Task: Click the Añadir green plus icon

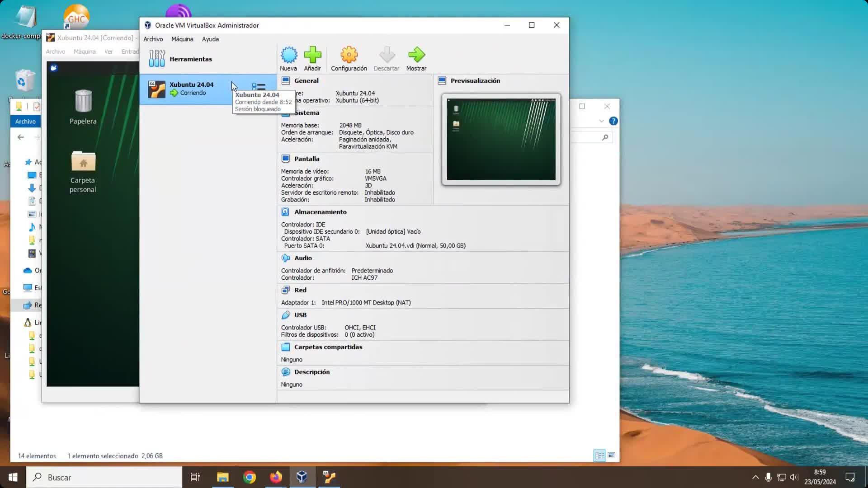Action: pyautogui.click(x=312, y=56)
